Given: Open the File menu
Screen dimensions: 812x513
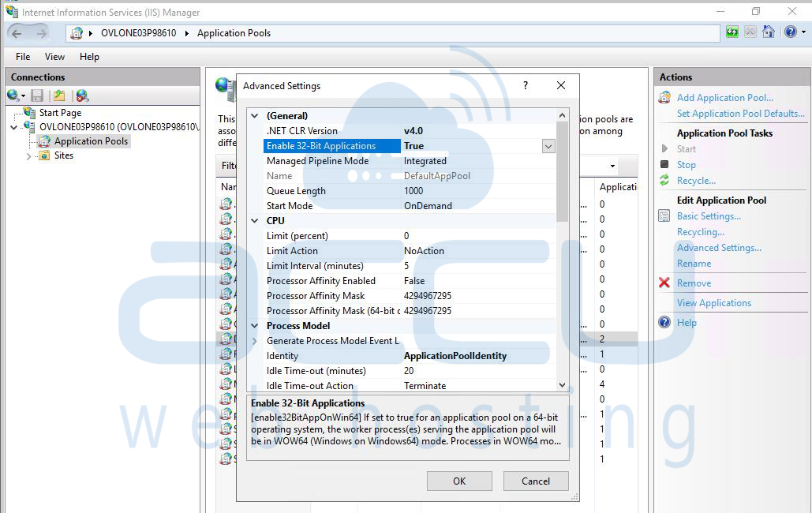Looking at the screenshot, I should [23, 57].
